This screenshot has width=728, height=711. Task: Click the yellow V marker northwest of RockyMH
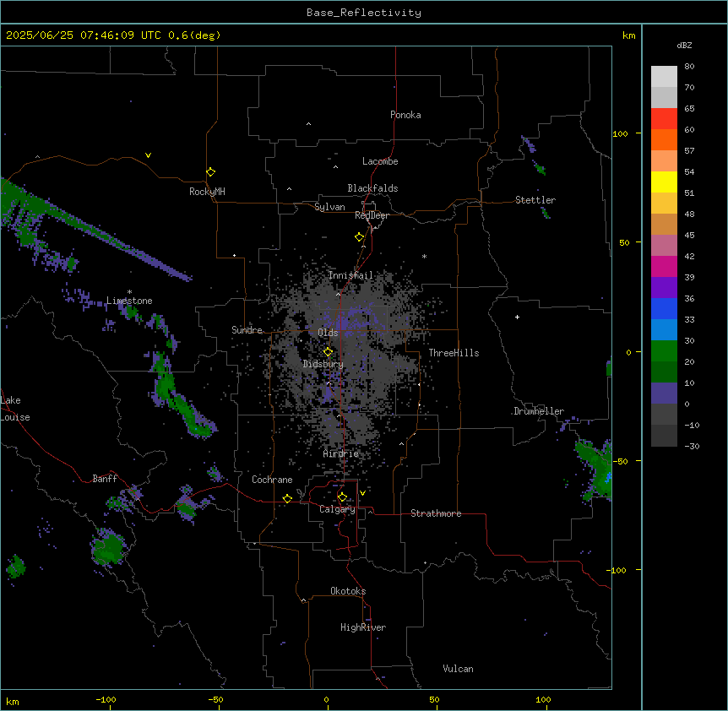pyautogui.click(x=148, y=155)
